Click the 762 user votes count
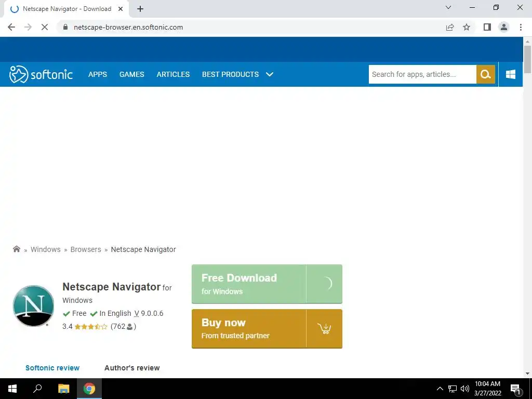Screen dimensions: 532x399 [123, 326]
